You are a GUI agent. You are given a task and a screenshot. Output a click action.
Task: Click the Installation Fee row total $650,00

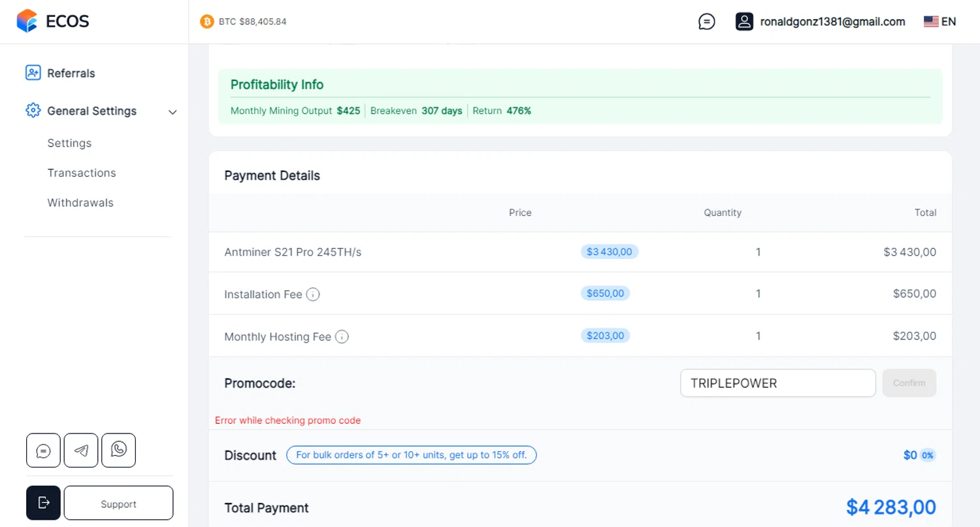915,294
